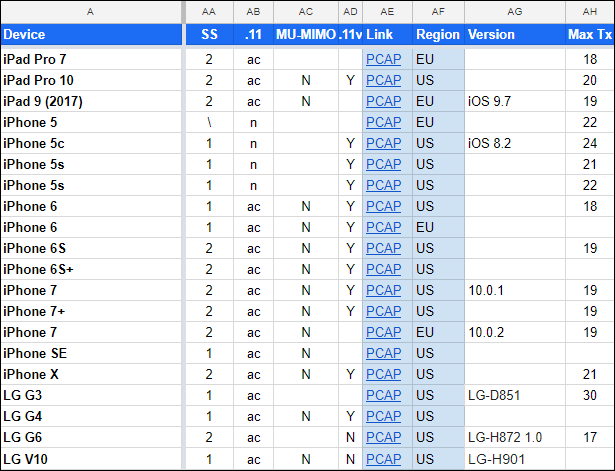Open the PCAP link for LG V10
The height and width of the screenshot is (471, 615).
[383, 459]
